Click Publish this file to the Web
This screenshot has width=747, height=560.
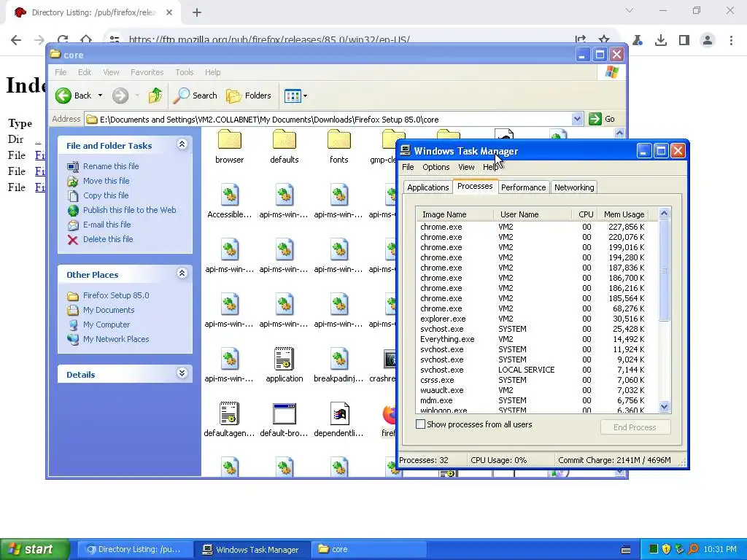pos(129,210)
